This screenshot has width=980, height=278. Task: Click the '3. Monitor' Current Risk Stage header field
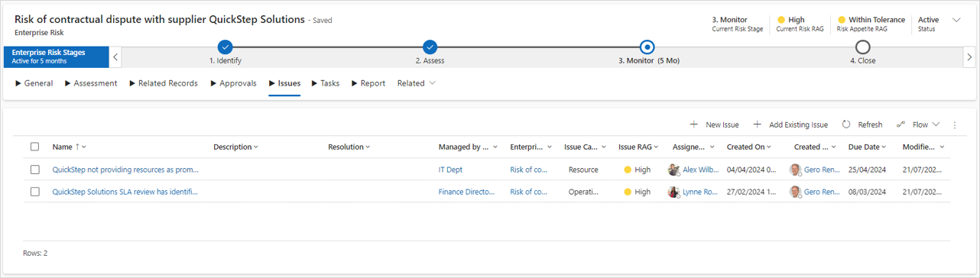[737, 24]
